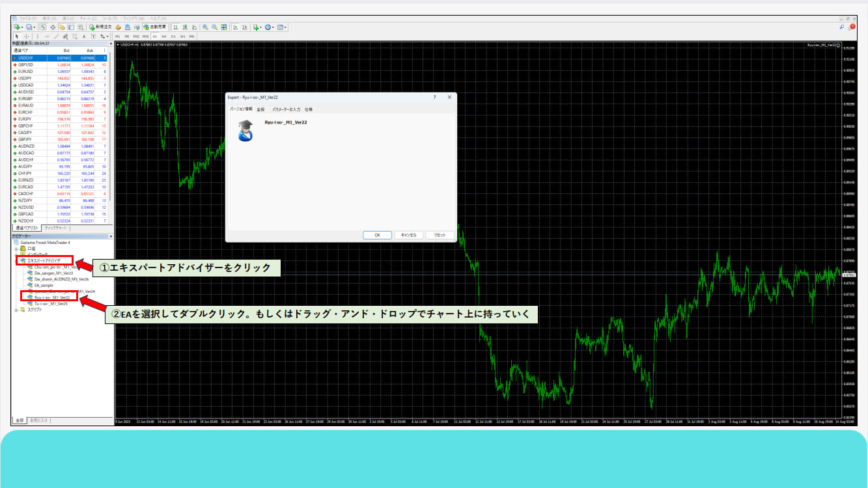Image resolution: width=868 pixels, height=488 pixels.
Task: Select the GBPUSD row in Market Watch
Action: point(27,65)
